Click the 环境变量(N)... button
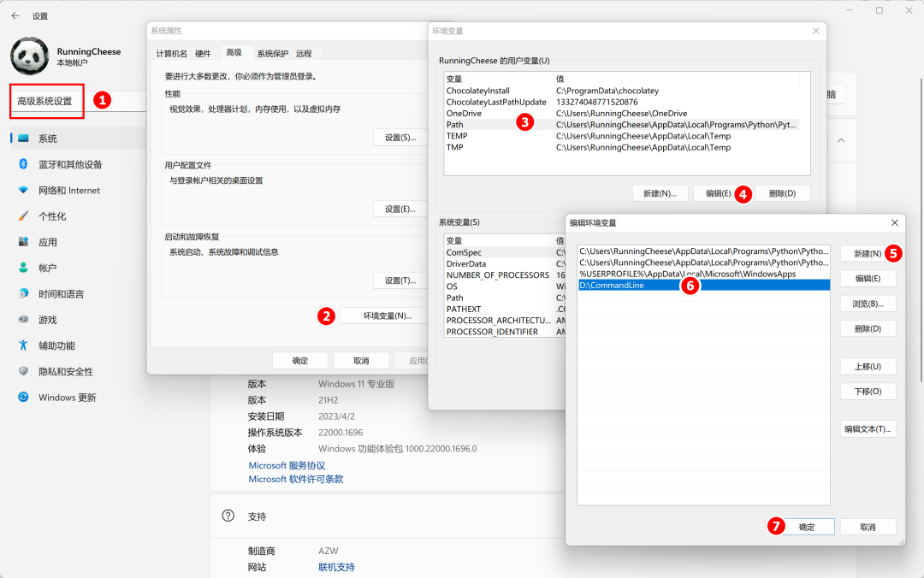This screenshot has height=578, width=924. (x=388, y=316)
